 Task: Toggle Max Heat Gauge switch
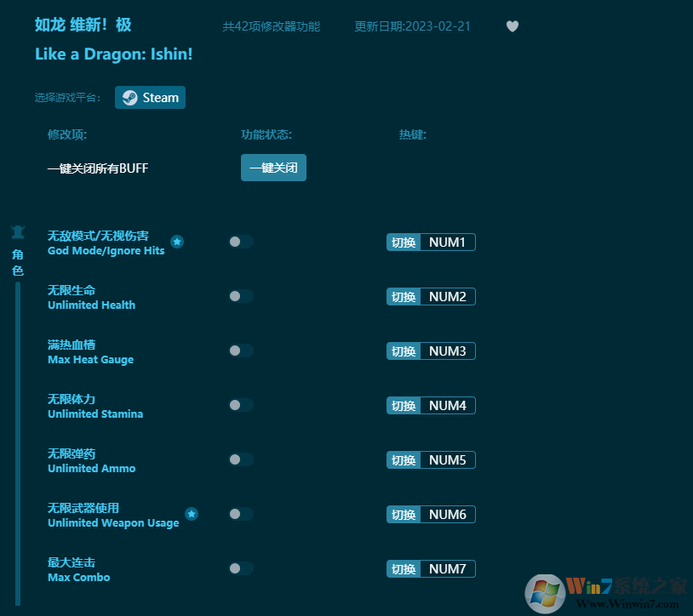(241, 351)
